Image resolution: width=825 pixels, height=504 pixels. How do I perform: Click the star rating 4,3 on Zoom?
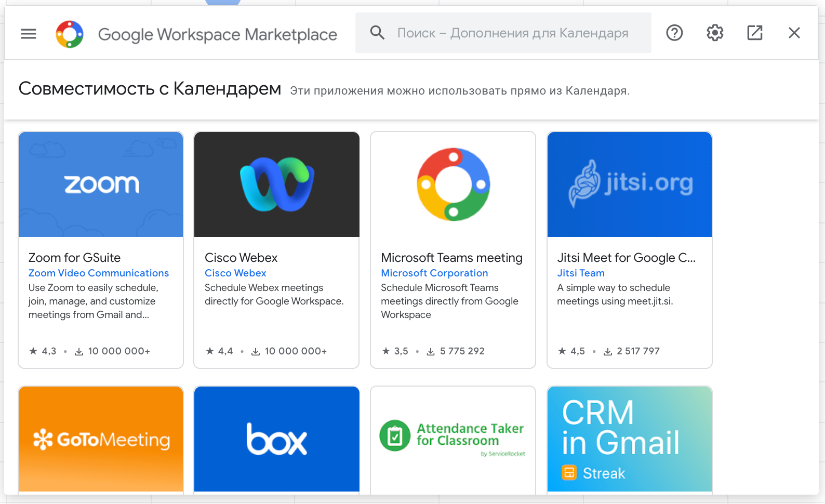click(x=43, y=351)
